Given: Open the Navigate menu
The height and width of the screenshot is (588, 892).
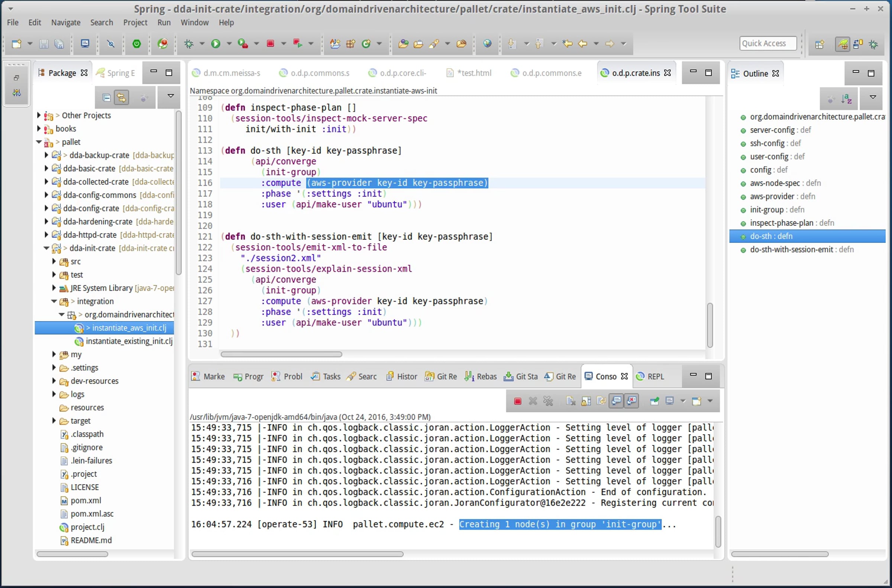Looking at the screenshot, I should click(66, 23).
